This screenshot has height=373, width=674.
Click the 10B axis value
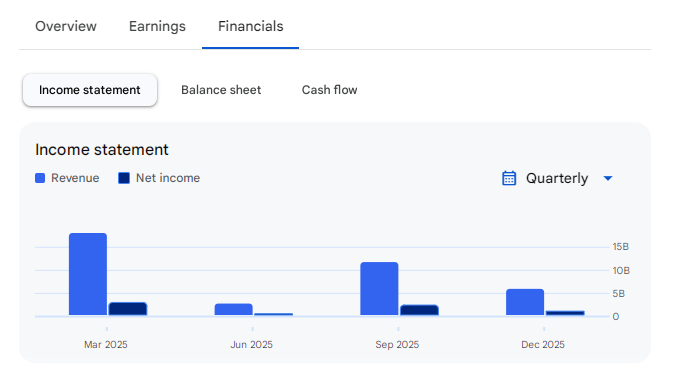[621, 270]
